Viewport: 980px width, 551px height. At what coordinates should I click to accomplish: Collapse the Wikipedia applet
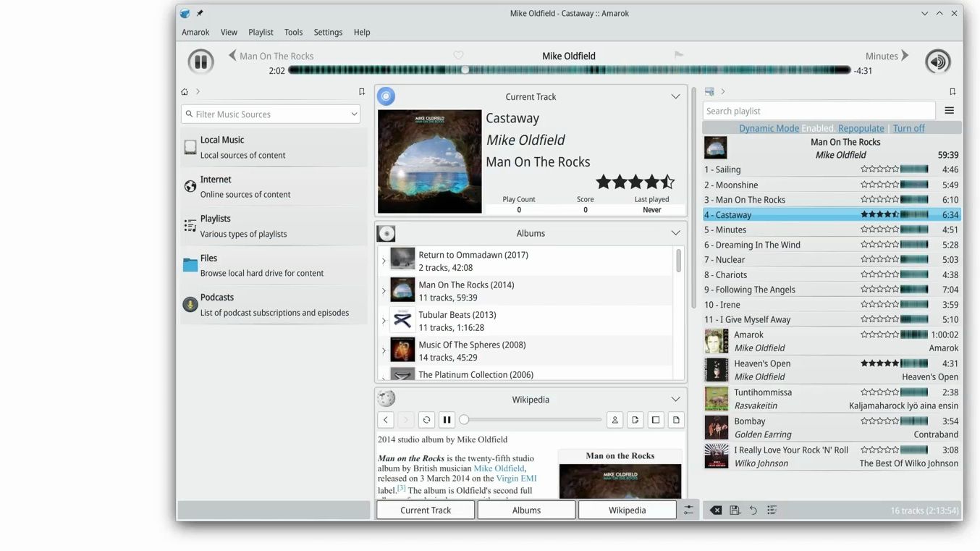(x=675, y=399)
